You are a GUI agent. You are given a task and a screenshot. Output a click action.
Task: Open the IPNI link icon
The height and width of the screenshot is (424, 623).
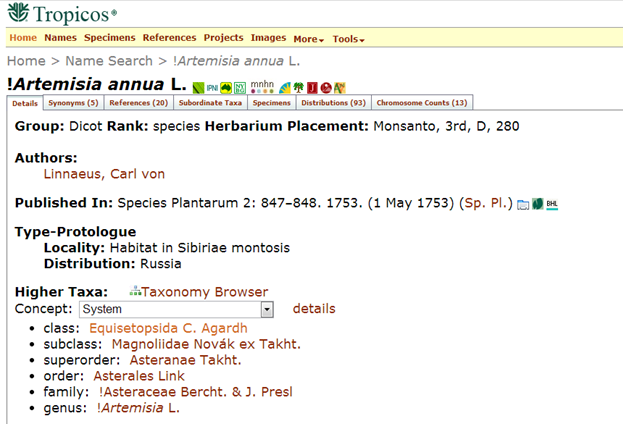point(212,88)
